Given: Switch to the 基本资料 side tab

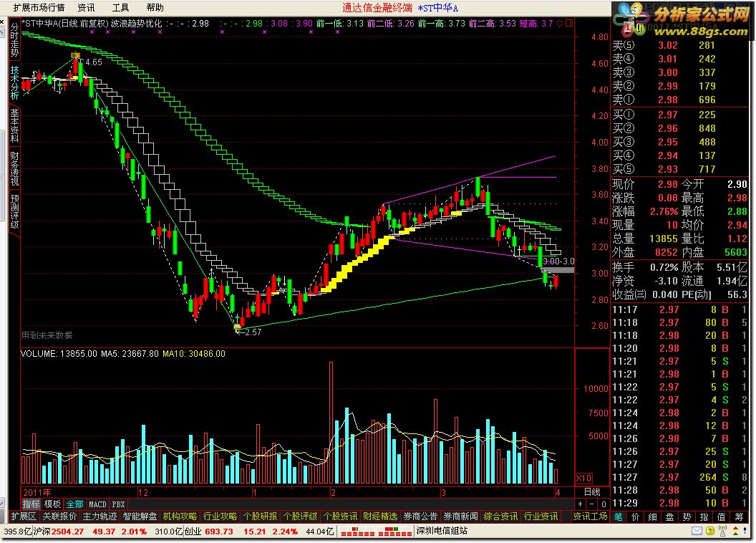Looking at the screenshot, I should pyautogui.click(x=14, y=125).
